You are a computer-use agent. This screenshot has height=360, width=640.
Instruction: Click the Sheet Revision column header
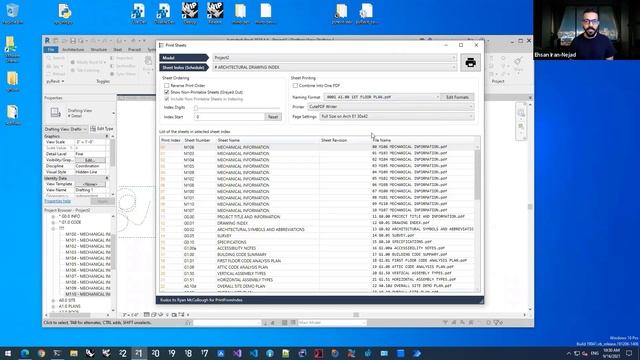point(334,140)
